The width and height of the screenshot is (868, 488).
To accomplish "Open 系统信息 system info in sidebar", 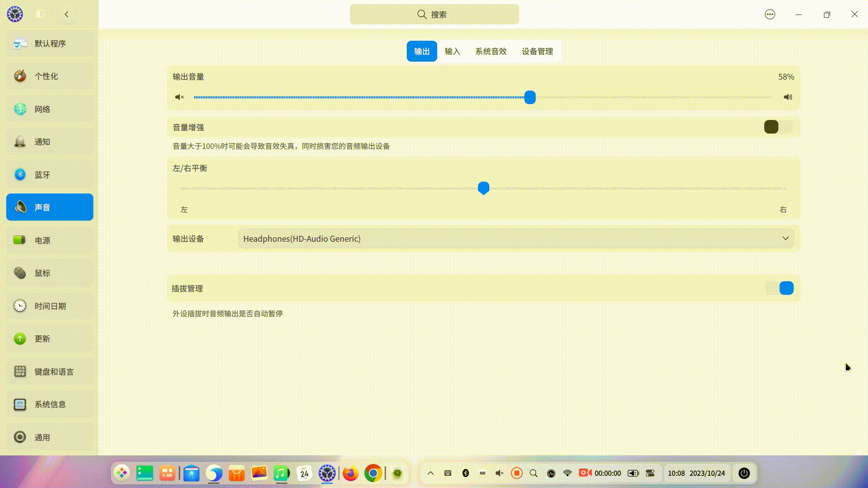I will [x=50, y=404].
